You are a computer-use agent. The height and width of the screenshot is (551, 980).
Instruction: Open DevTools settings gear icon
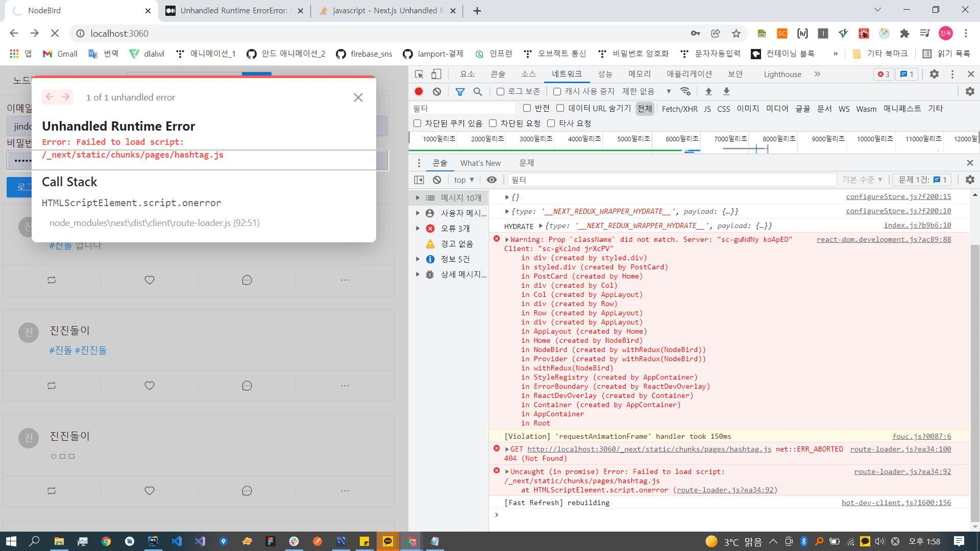934,74
